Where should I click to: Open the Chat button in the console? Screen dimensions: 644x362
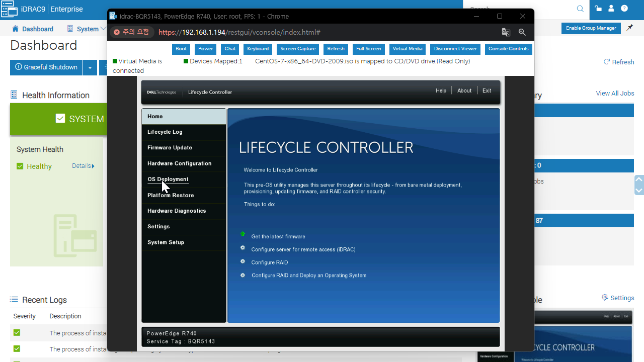pos(230,49)
